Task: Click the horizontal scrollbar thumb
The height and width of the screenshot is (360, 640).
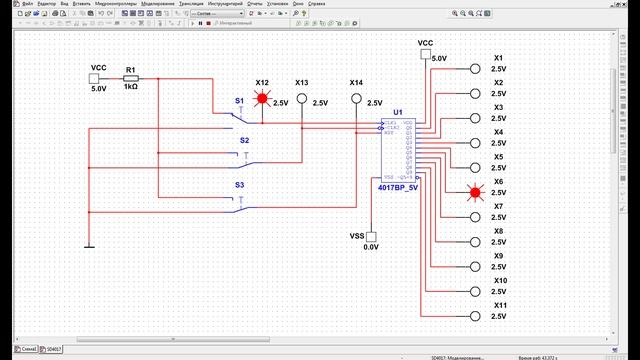Action: point(173,339)
